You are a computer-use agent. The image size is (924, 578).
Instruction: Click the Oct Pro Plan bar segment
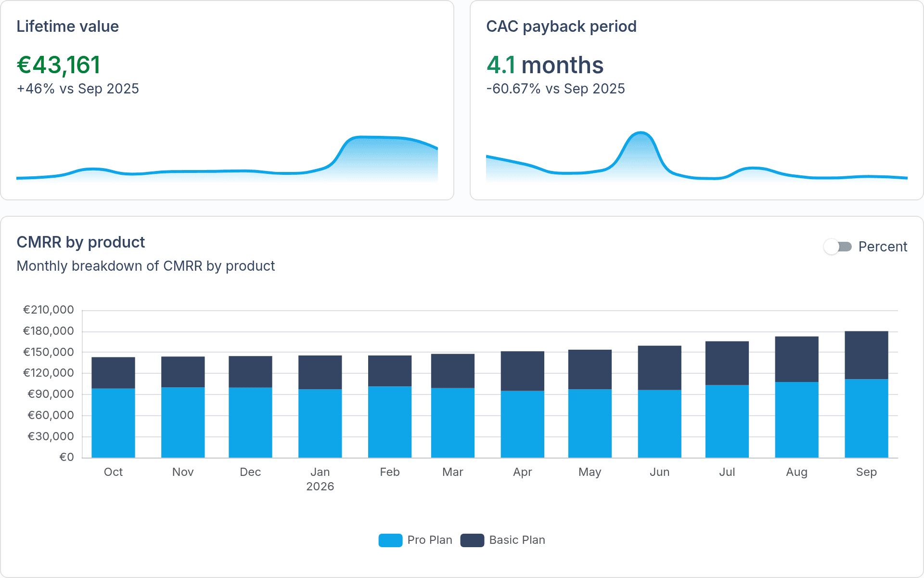[113, 423]
